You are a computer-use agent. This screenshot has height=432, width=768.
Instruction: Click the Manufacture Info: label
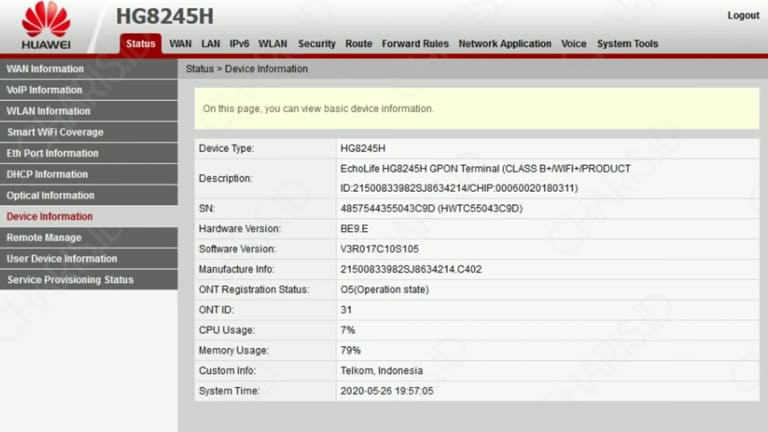[237, 269]
